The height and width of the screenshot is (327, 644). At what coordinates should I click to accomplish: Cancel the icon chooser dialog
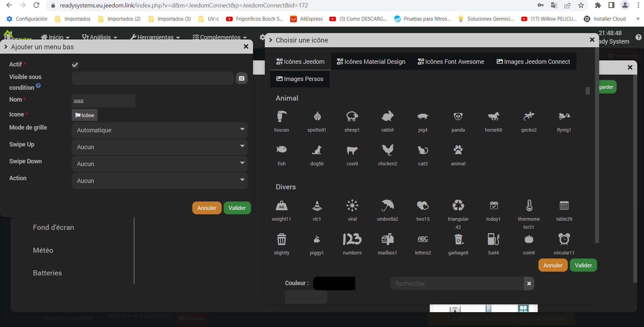pyautogui.click(x=553, y=265)
